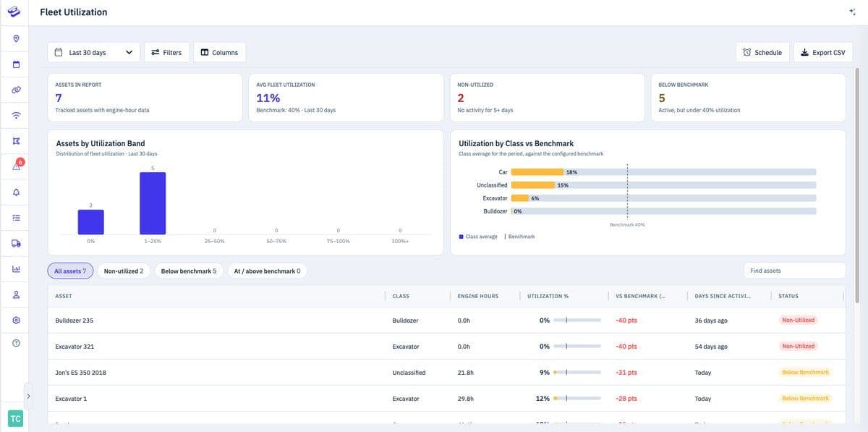Expand the sidebar with the arrow handle
This screenshot has height=432, width=868.
pos(28,396)
